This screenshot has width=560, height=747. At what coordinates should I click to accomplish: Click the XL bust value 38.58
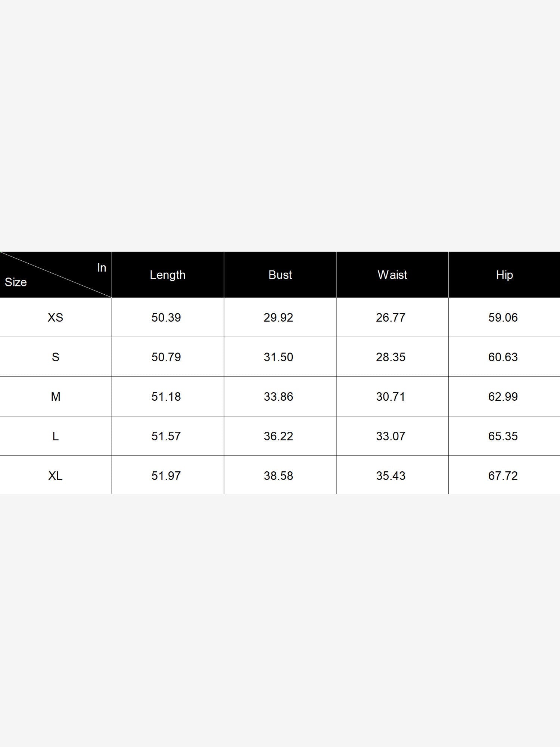[279, 476]
